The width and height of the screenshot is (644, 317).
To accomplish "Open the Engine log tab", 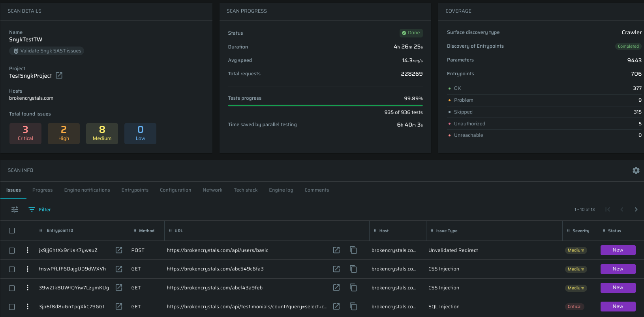I will pyautogui.click(x=281, y=190).
